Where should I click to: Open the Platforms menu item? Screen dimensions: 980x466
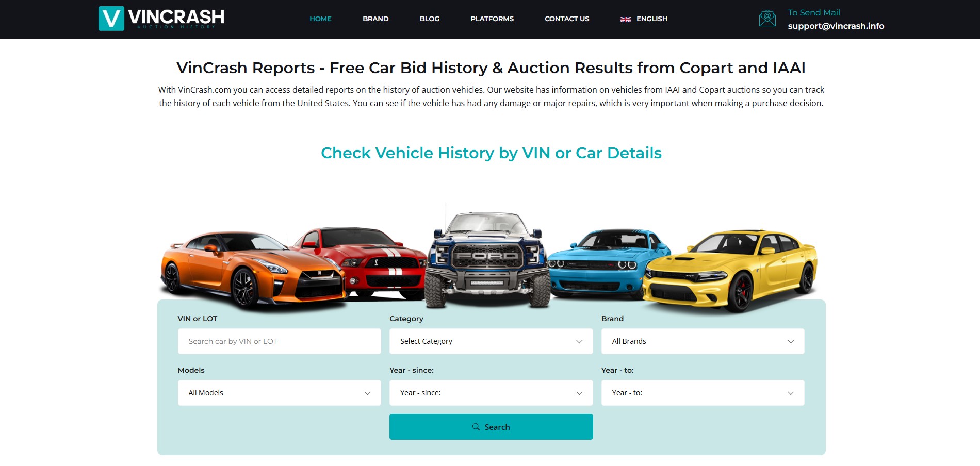[492, 19]
